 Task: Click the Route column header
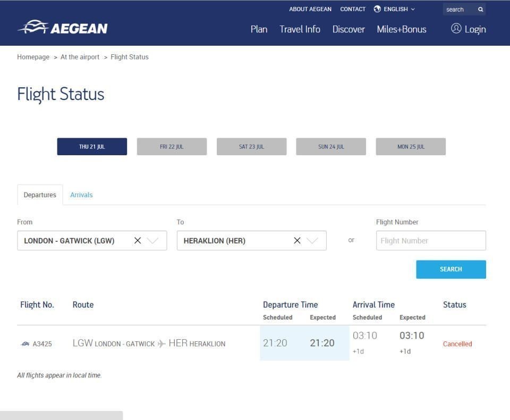[x=83, y=305]
